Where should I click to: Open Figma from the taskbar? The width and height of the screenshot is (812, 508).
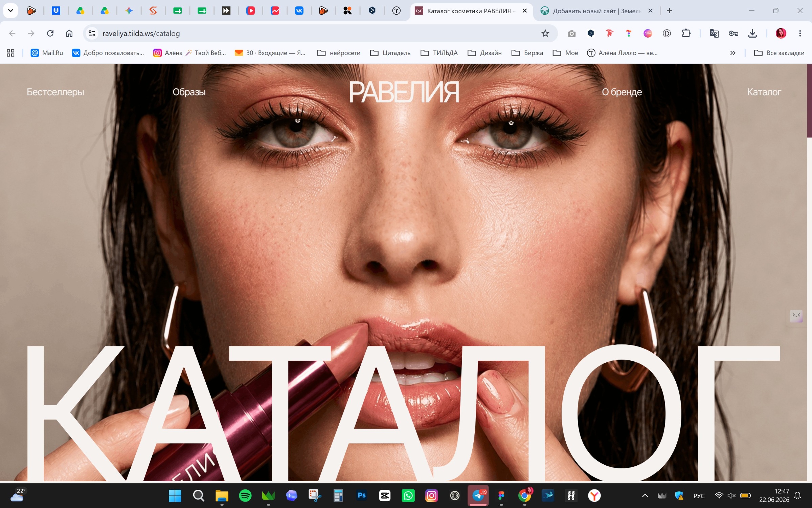click(501, 496)
